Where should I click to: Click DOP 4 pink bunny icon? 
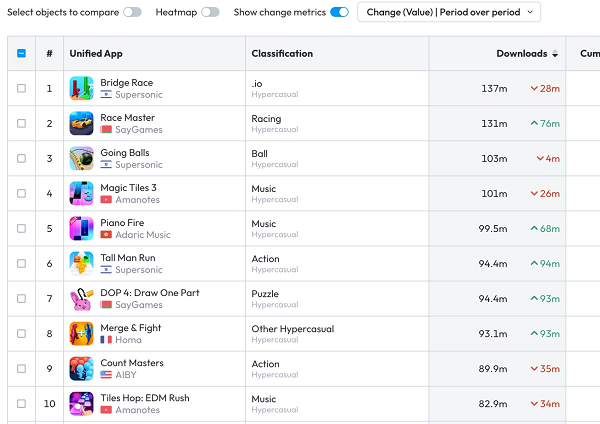coord(81,298)
